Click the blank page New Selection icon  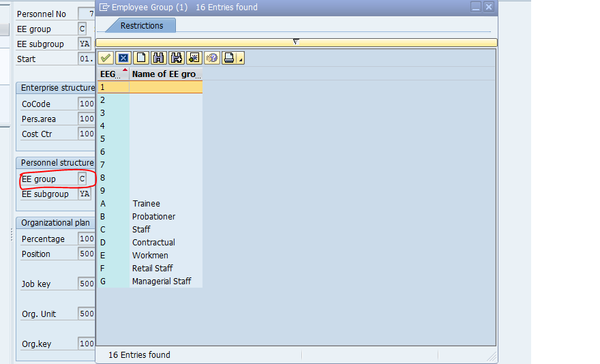click(141, 58)
